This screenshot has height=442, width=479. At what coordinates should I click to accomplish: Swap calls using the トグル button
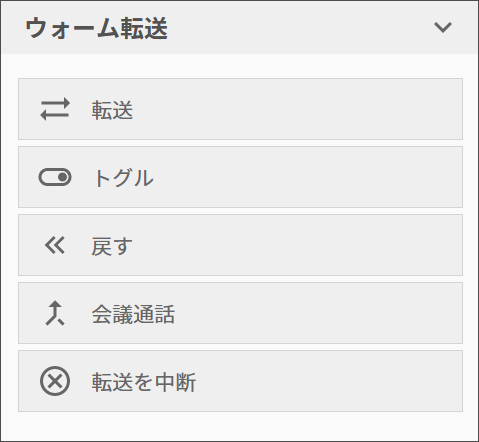click(240, 177)
